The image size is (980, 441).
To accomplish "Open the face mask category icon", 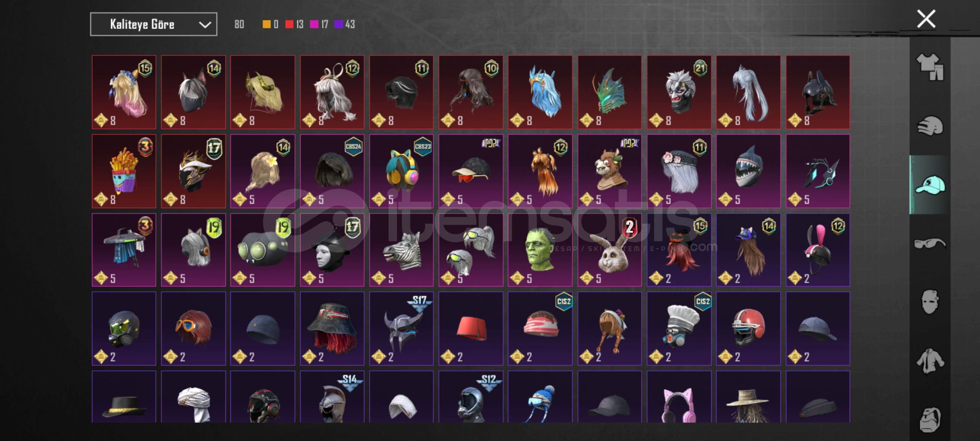I will pos(930,302).
